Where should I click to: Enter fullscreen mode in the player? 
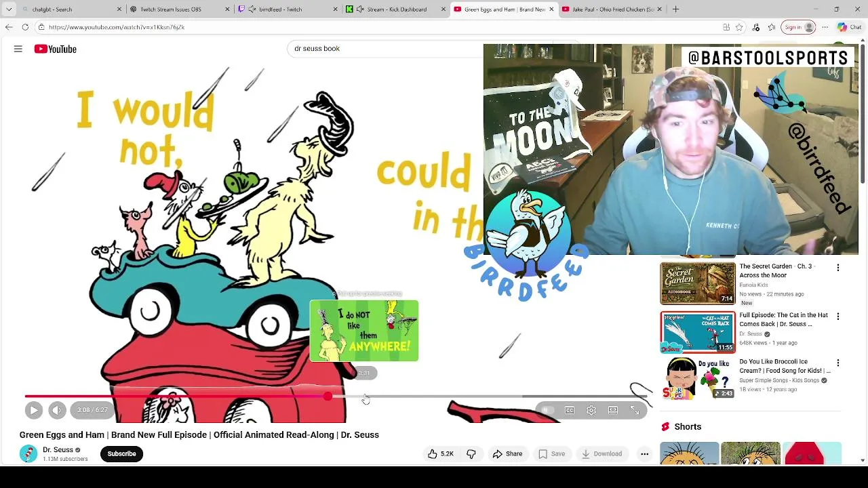point(635,410)
